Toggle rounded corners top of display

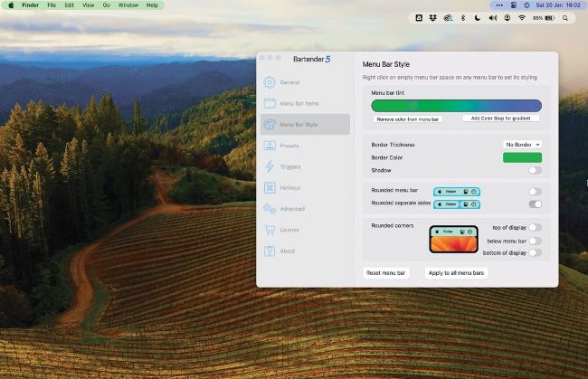[x=536, y=228]
